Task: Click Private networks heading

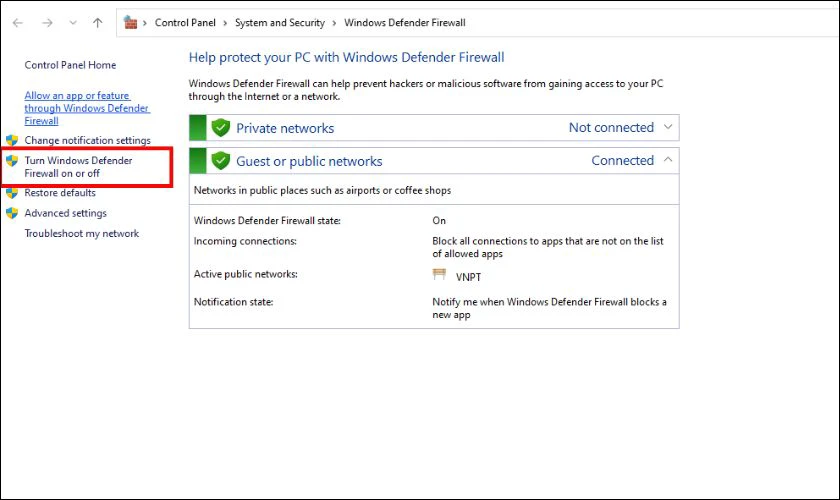Action: tap(285, 128)
